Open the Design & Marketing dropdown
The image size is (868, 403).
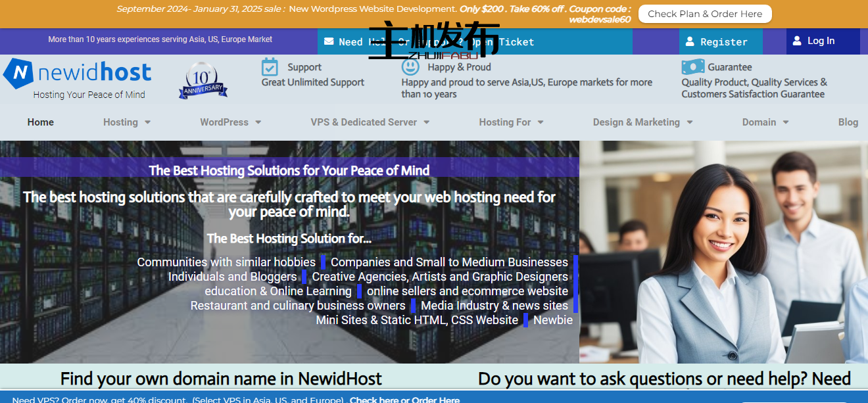[642, 122]
